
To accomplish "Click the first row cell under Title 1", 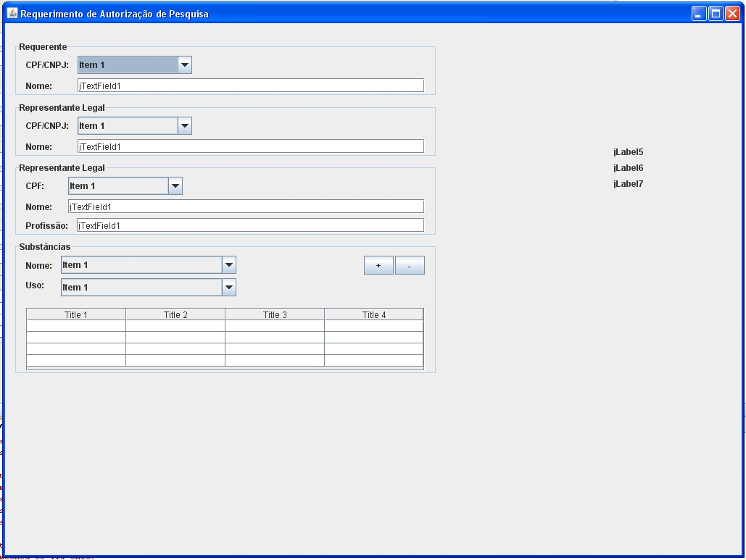I will click(x=76, y=325).
